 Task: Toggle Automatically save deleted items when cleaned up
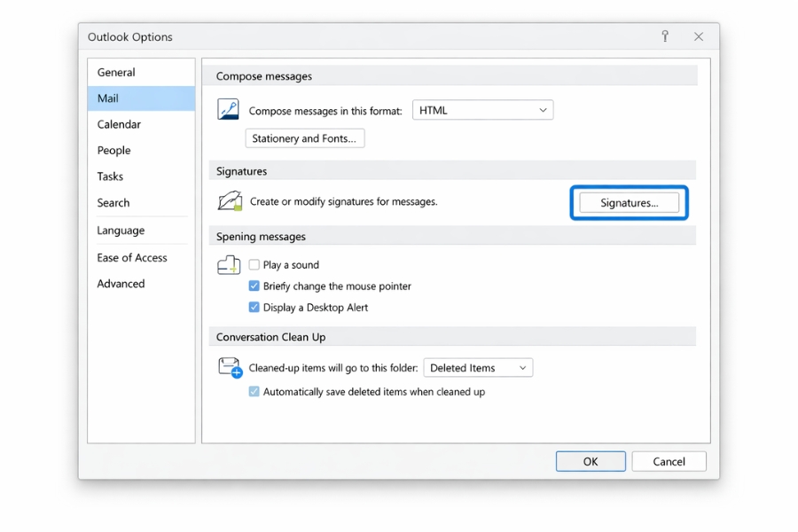point(254,392)
